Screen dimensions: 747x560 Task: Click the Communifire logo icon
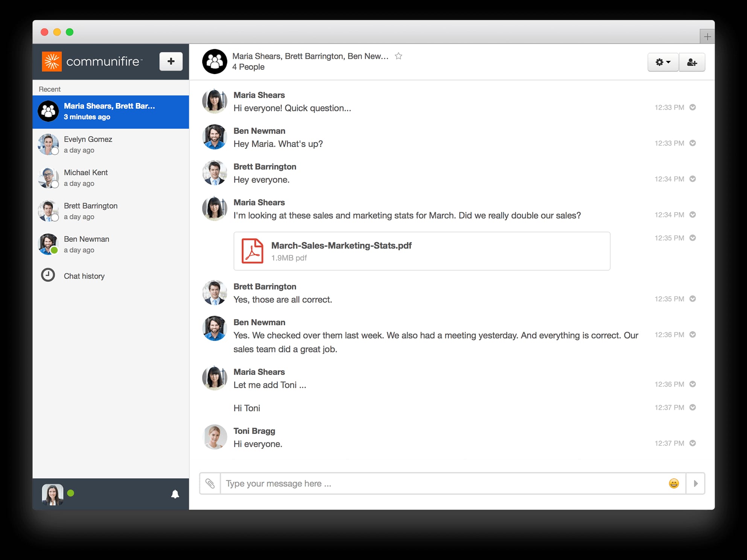53,61
